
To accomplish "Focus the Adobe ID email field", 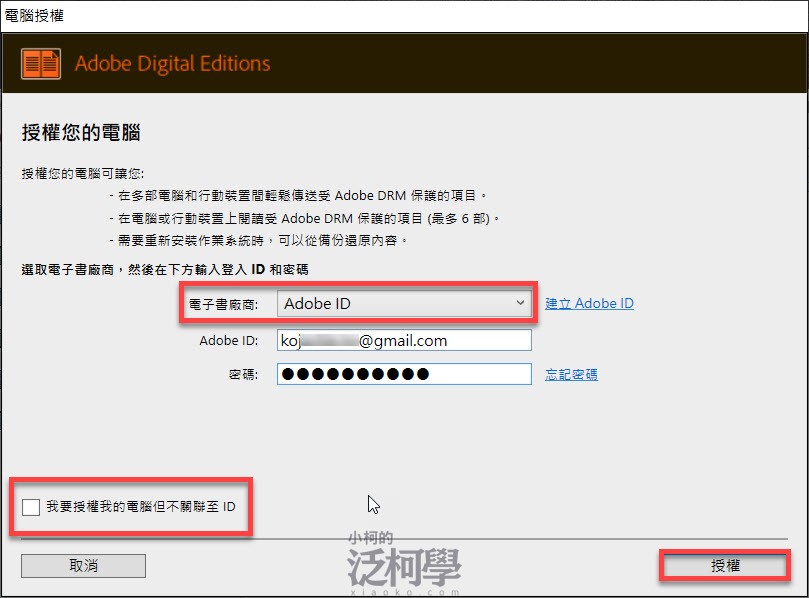I will coord(404,341).
